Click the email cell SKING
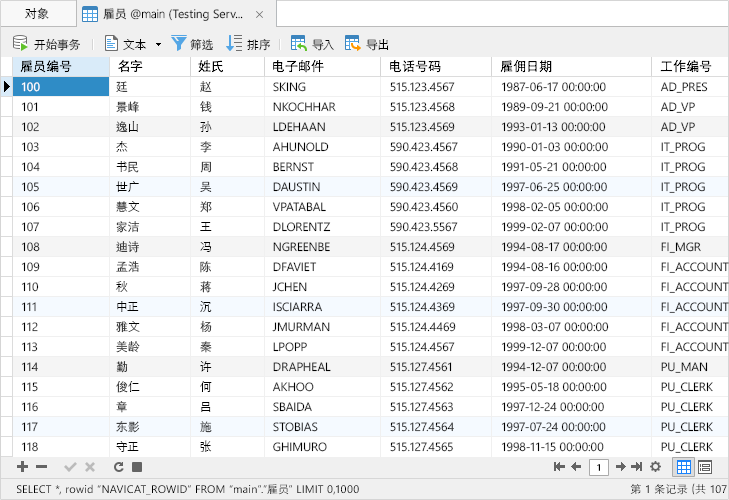Image resolution: width=729 pixels, height=500 pixels. pos(322,87)
